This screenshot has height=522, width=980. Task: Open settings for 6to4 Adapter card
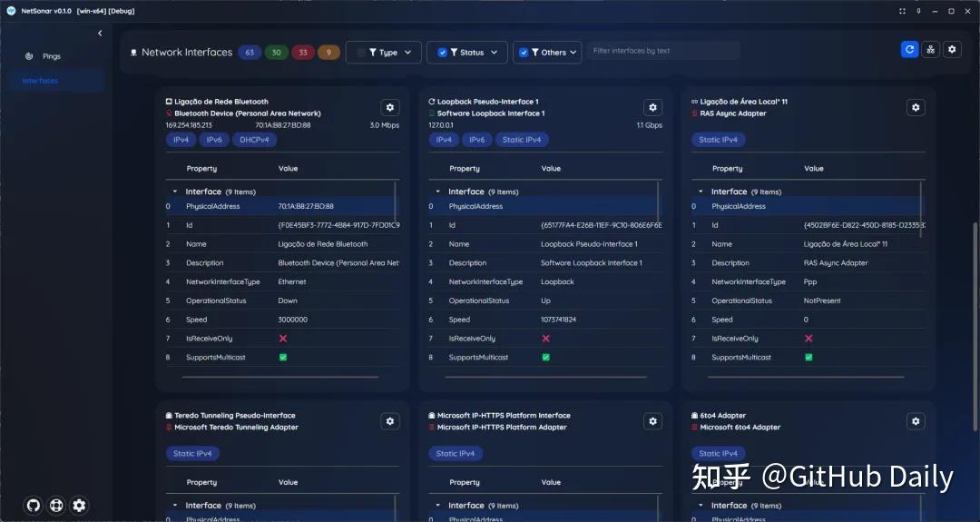[916, 421]
